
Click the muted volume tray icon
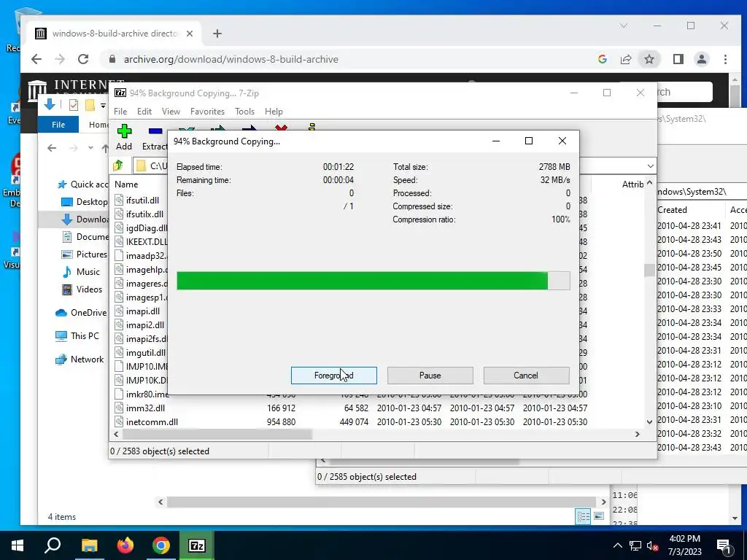pos(652,546)
